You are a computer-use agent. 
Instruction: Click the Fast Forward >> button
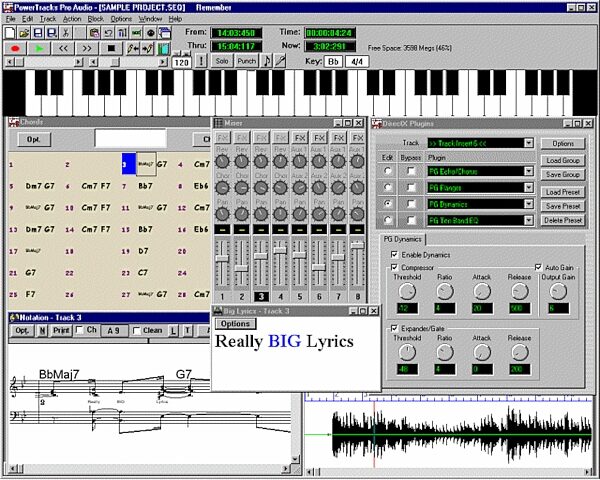(87, 49)
